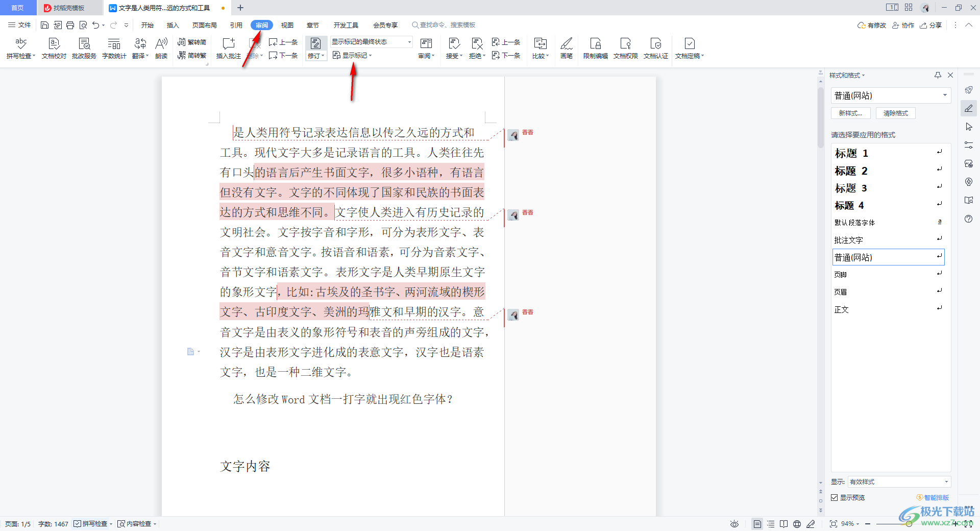
Task: Click 新样式... button
Action: click(851, 113)
